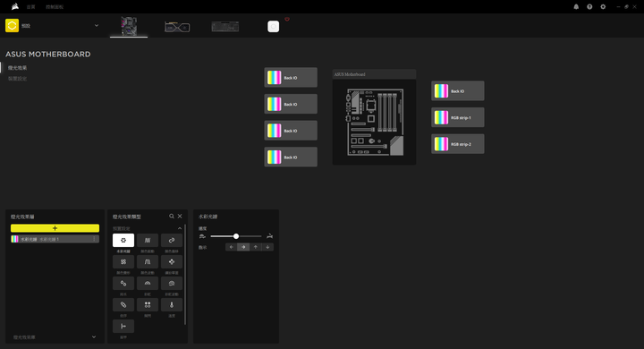The height and width of the screenshot is (349, 644).
Task: Click the ASUS MOTHERBOARD page title
Action: click(x=48, y=55)
